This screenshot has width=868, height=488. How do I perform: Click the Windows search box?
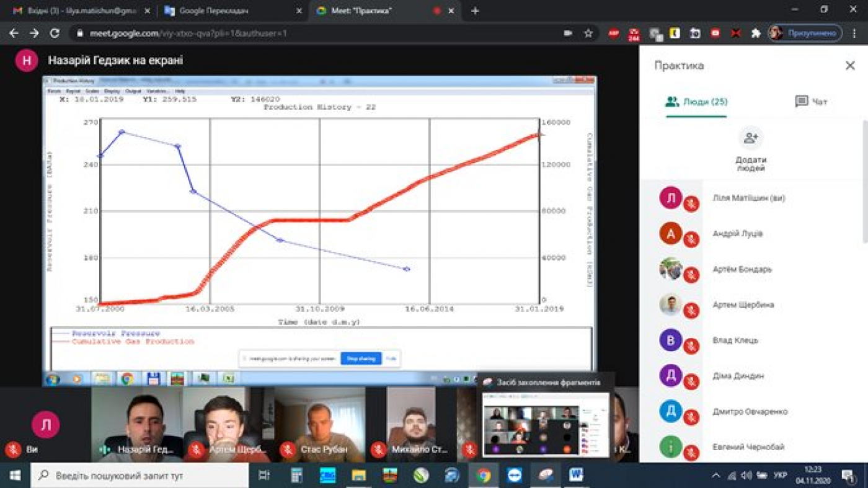tap(139, 476)
